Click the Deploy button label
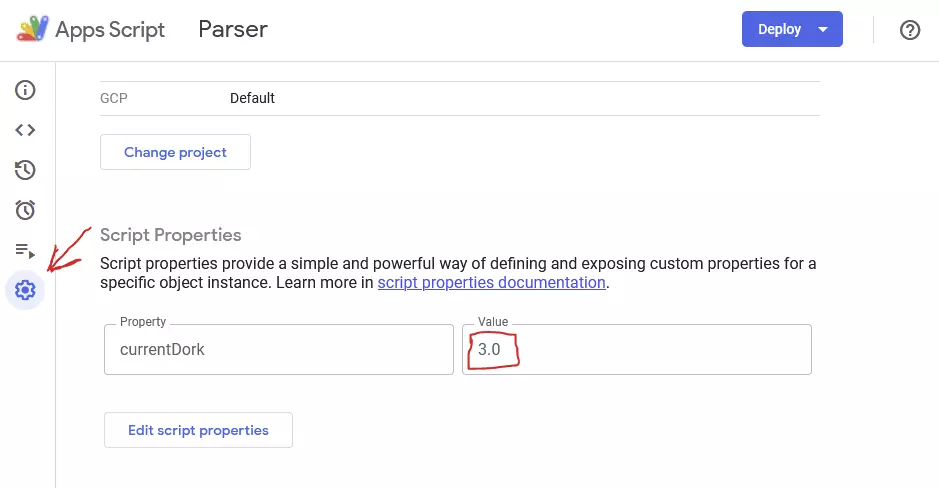939x488 pixels. (x=779, y=29)
